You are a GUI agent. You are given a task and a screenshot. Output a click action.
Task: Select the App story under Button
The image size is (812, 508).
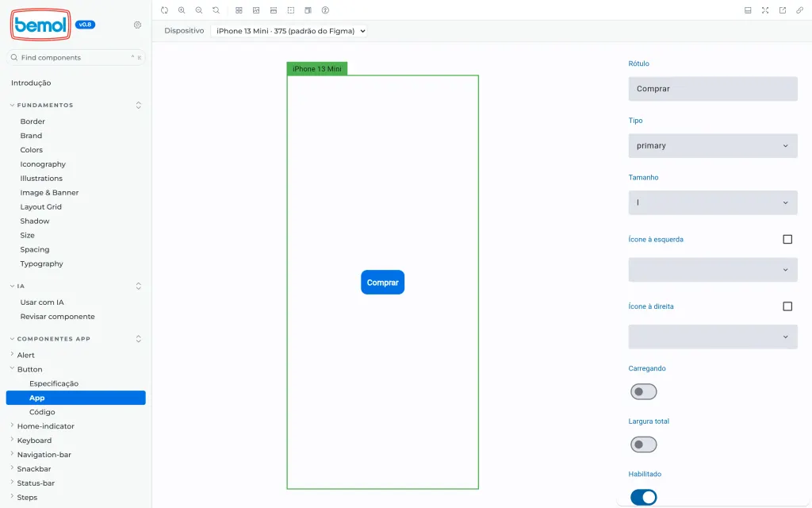coord(75,398)
